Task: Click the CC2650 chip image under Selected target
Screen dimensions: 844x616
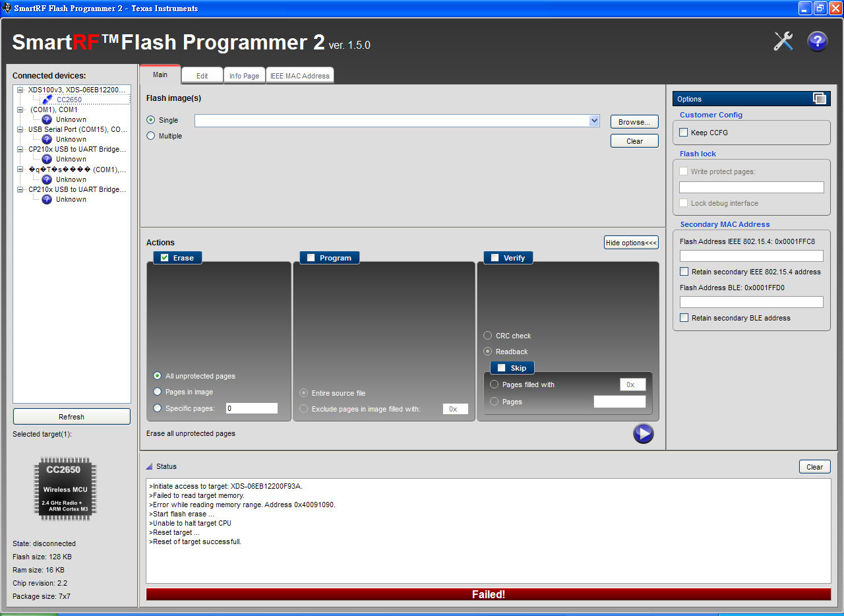Action: pyautogui.click(x=65, y=489)
